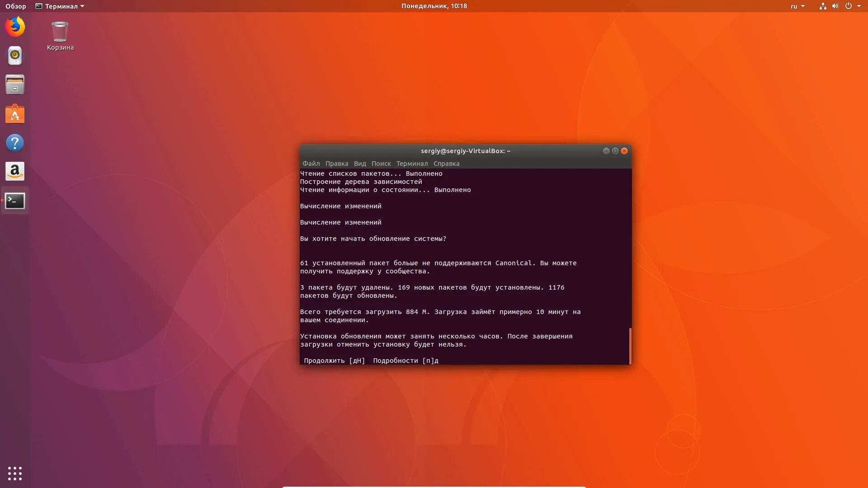This screenshot has height=488, width=868.
Task: Click the volume speaker icon
Action: point(835,6)
